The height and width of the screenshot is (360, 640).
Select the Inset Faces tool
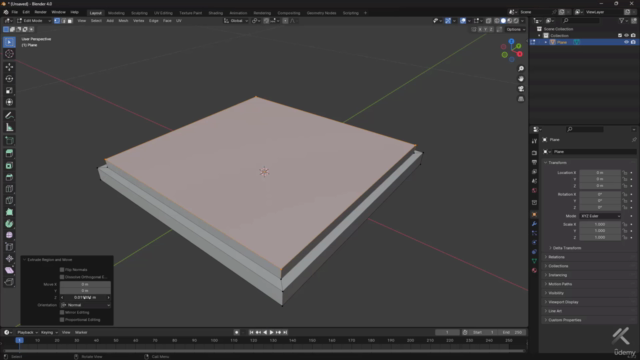tap(9, 166)
